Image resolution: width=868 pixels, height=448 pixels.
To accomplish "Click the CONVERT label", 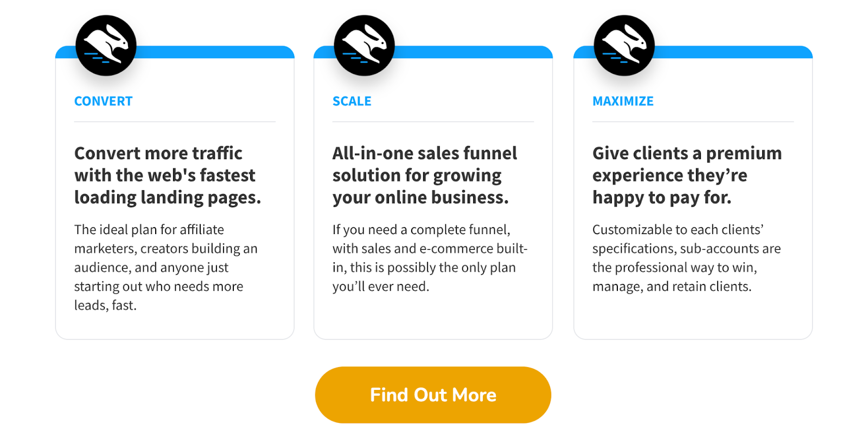I will (x=103, y=100).
